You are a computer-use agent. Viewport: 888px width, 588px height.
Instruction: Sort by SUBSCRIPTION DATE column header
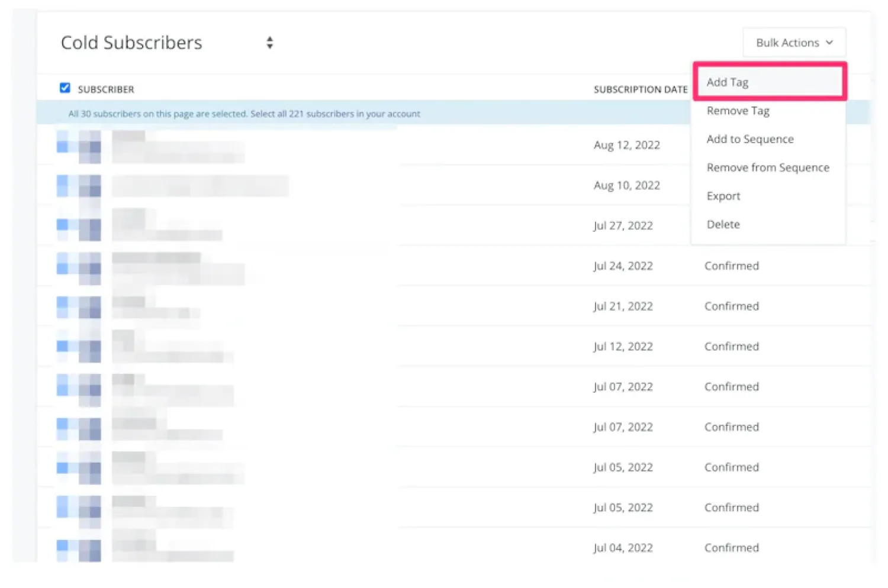pyautogui.click(x=640, y=89)
